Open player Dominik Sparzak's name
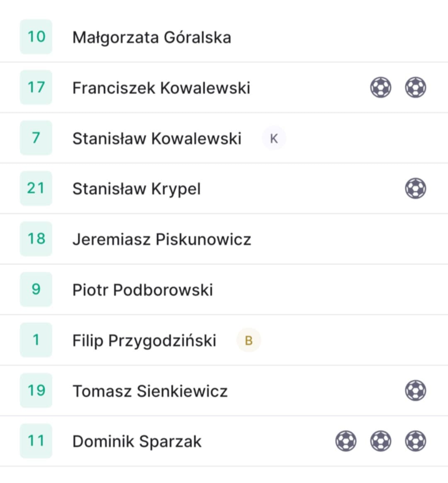The image size is (448, 483). [x=137, y=442]
